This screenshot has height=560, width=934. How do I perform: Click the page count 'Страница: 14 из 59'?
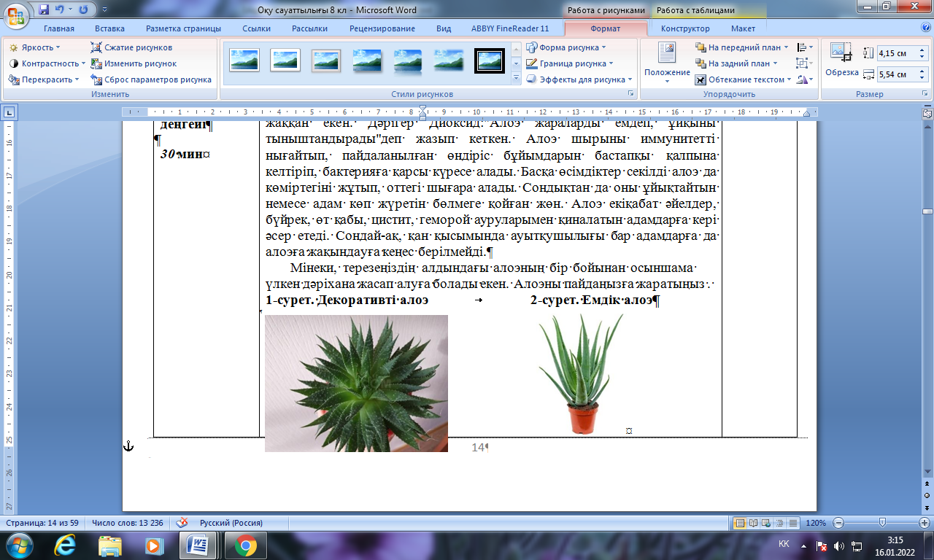(43, 523)
